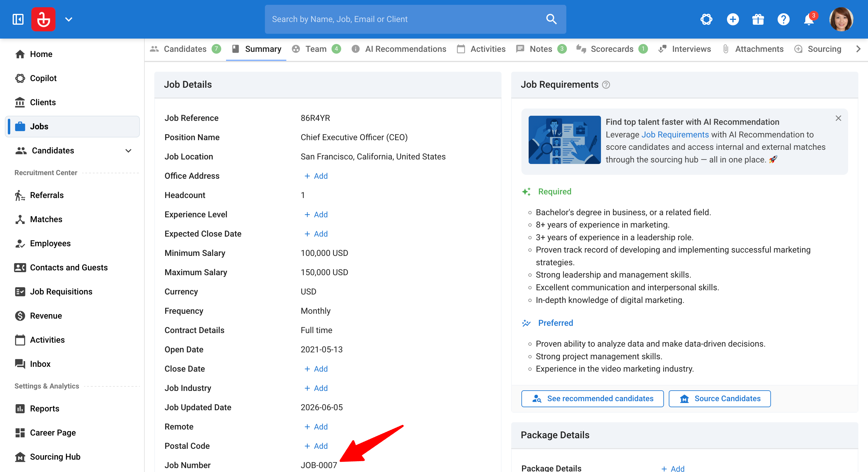
Task: Add an Expected Close Date
Action: [x=316, y=234]
